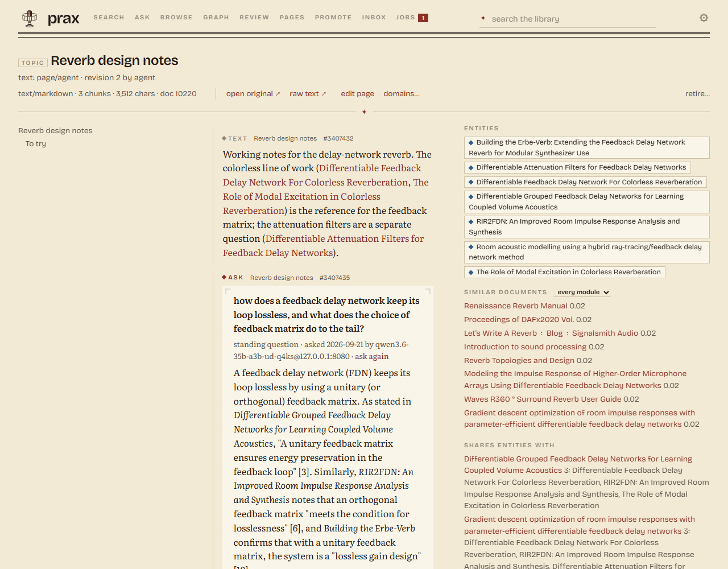Click the open original link
This screenshot has height=569, width=728.
coord(253,94)
